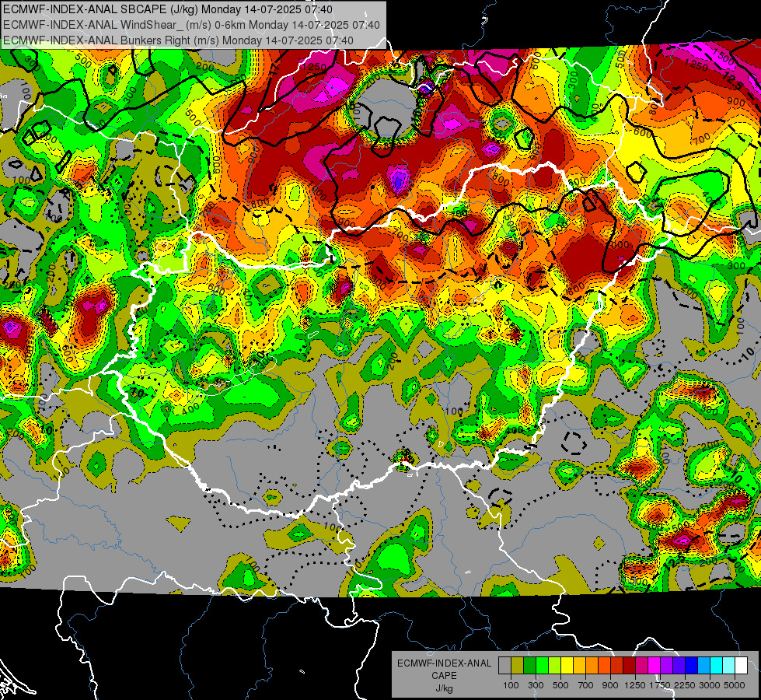Click the legend value 500

pos(560,685)
